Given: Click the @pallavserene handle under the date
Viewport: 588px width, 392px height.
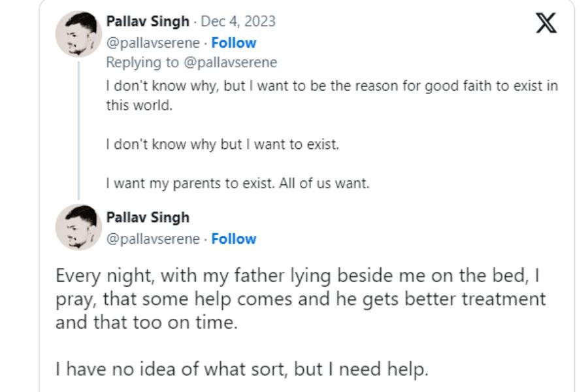Looking at the screenshot, I should point(152,42).
